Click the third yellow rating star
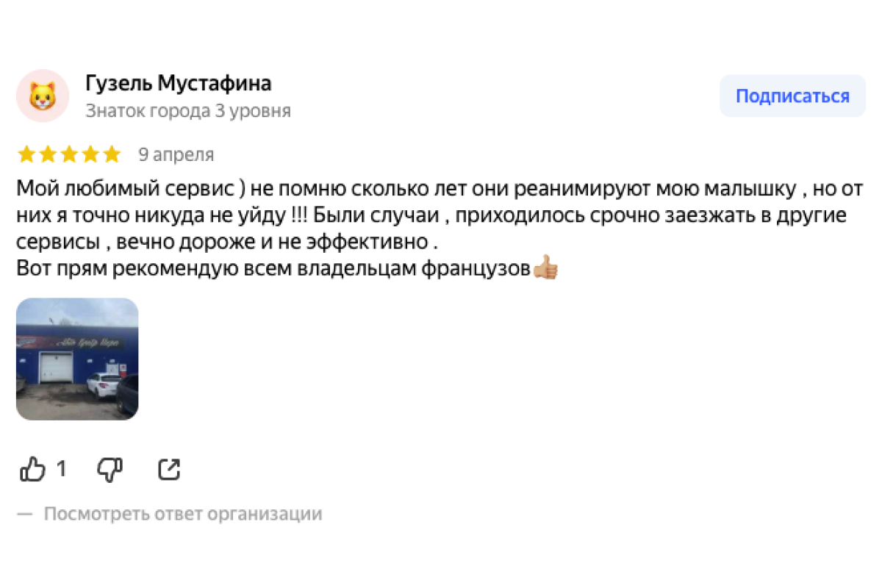The image size is (882, 588). [x=69, y=154]
